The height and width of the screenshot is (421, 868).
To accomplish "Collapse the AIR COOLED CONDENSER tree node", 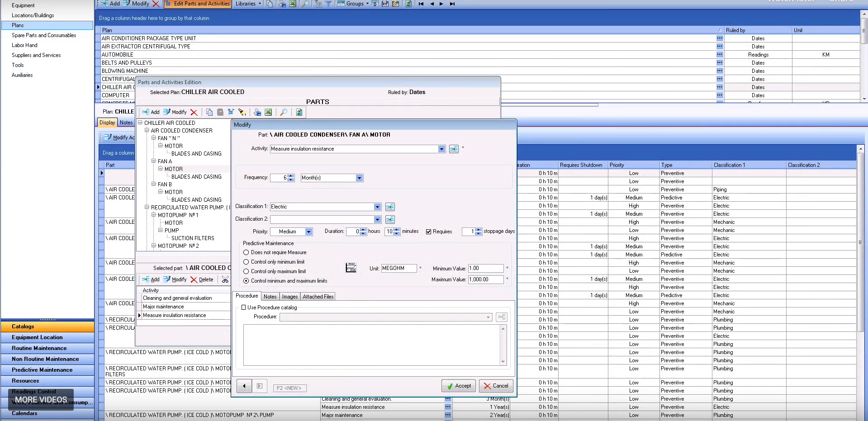I will pos(147,131).
